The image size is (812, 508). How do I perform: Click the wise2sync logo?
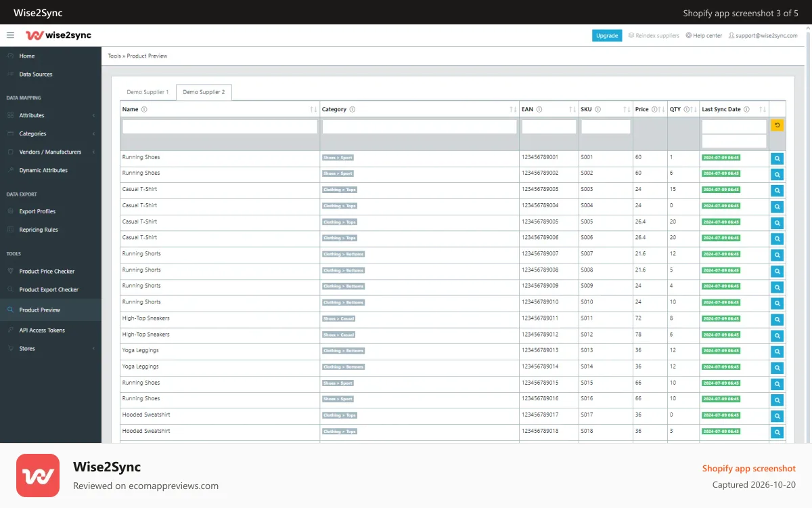(58, 35)
